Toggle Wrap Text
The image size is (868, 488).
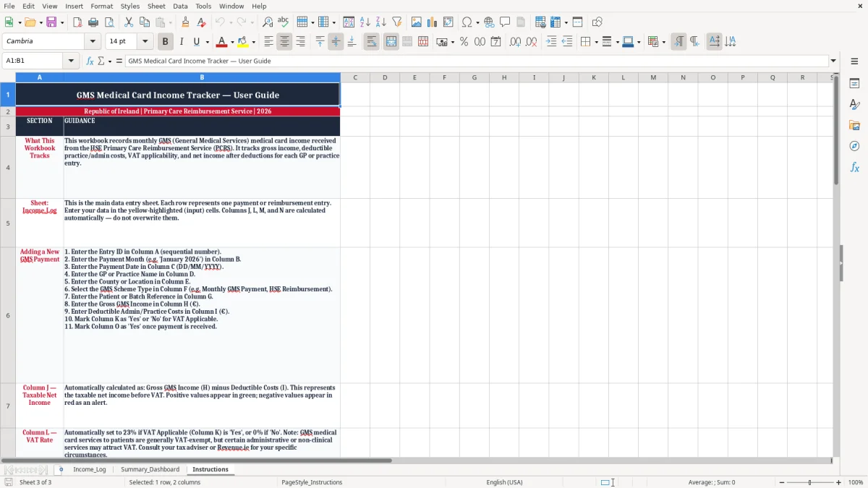click(x=371, y=42)
